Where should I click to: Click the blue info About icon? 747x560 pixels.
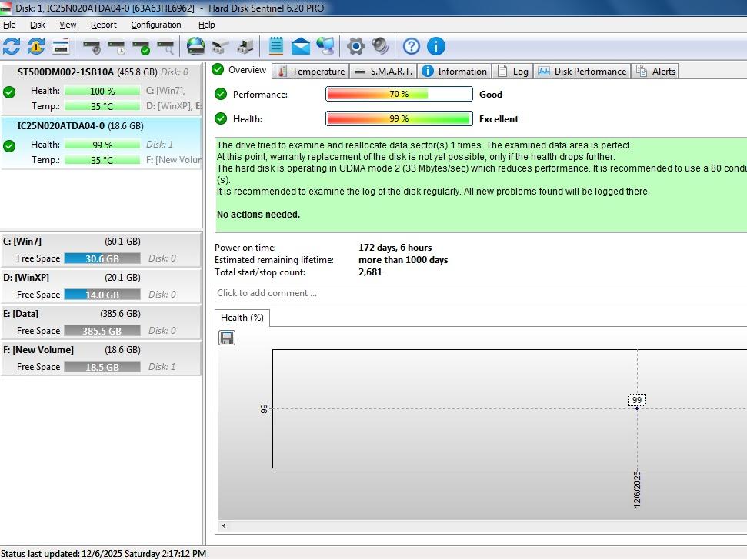pos(436,46)
